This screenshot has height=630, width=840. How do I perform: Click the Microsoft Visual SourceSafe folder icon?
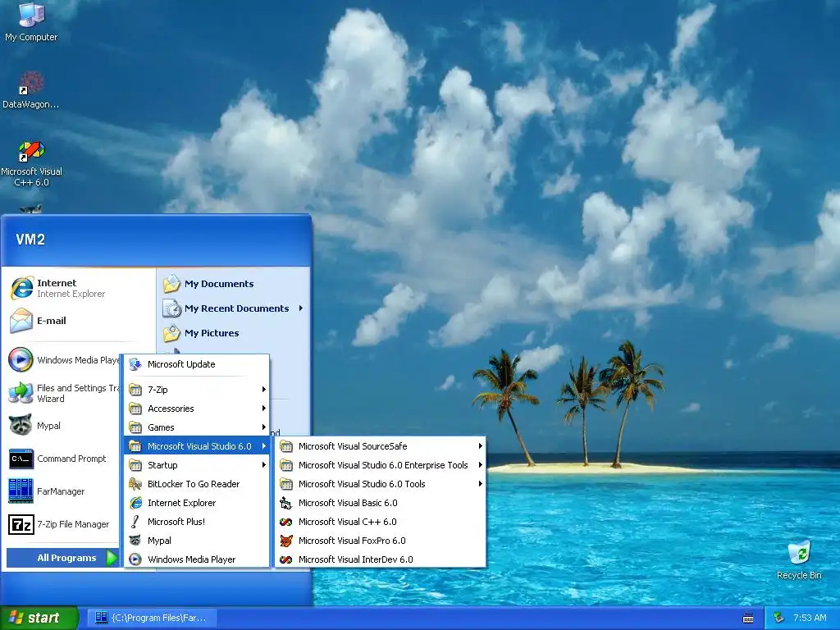point(286,445)
